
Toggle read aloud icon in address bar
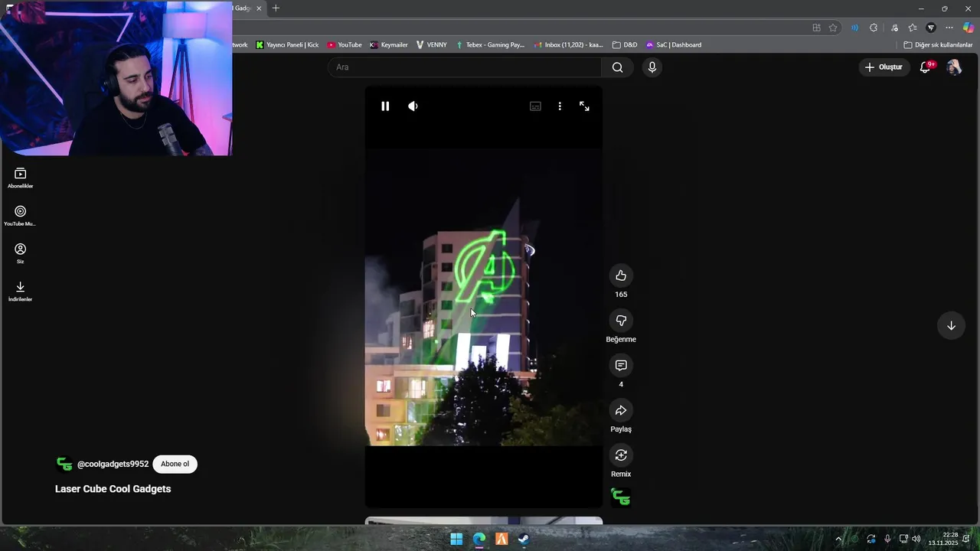(x=854, y=28)
